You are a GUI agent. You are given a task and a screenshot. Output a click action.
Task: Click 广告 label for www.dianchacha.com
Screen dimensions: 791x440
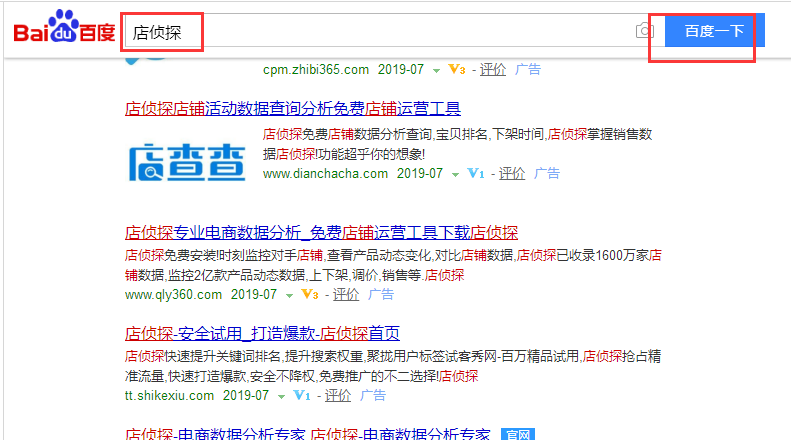pyautogui.click(x=547, y=174)
